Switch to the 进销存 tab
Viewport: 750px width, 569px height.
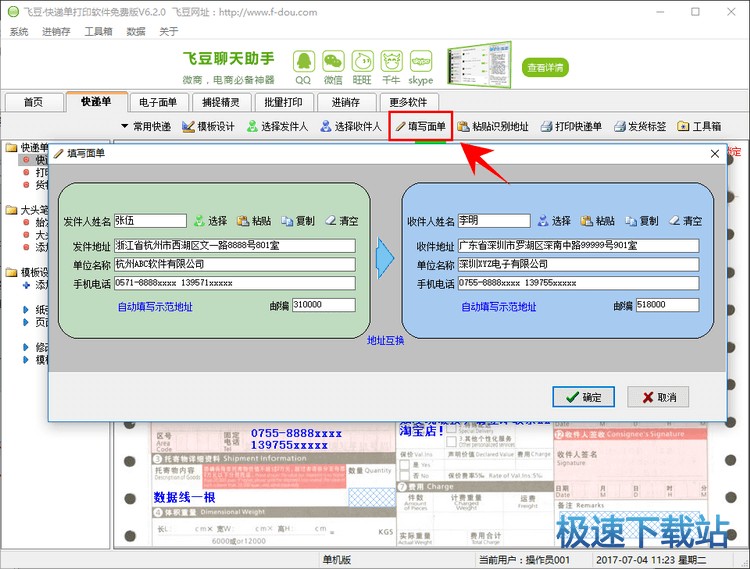(346, 102)
